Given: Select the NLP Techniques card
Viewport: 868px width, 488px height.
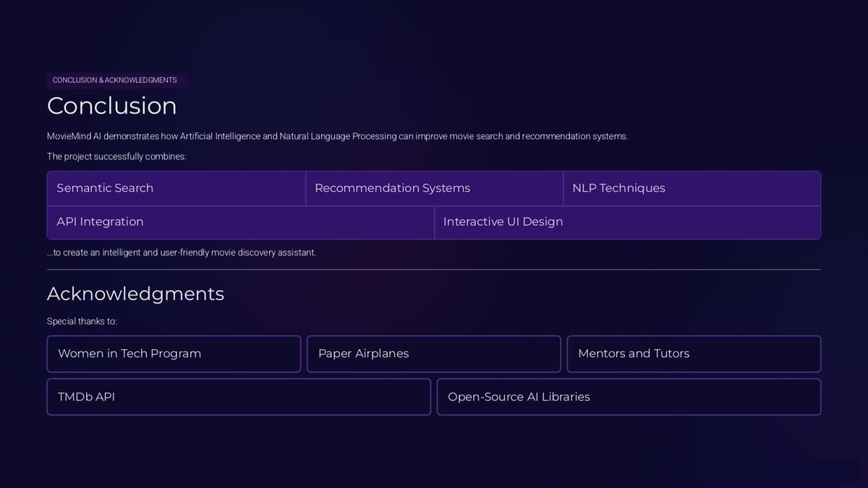Looking at the screenshot, I should point(692,188).
